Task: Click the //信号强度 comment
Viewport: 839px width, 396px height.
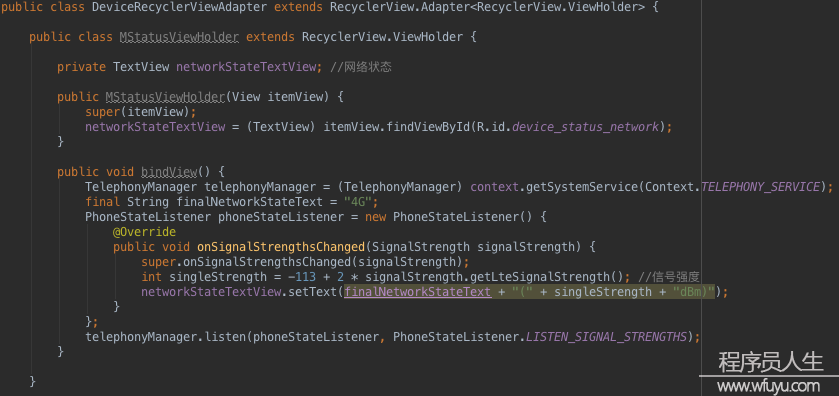Action: [669, 277]
